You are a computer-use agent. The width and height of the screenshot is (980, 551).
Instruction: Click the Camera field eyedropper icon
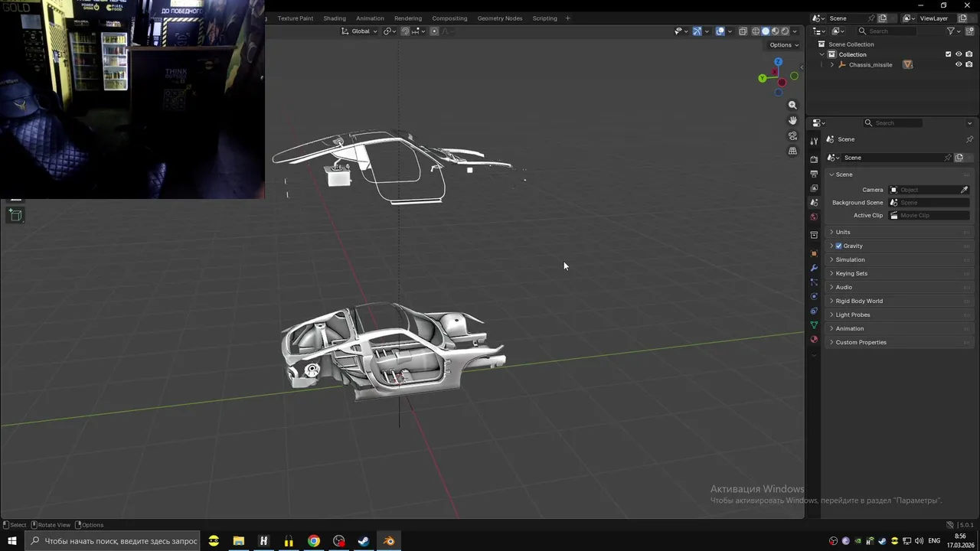click(964, 190)
